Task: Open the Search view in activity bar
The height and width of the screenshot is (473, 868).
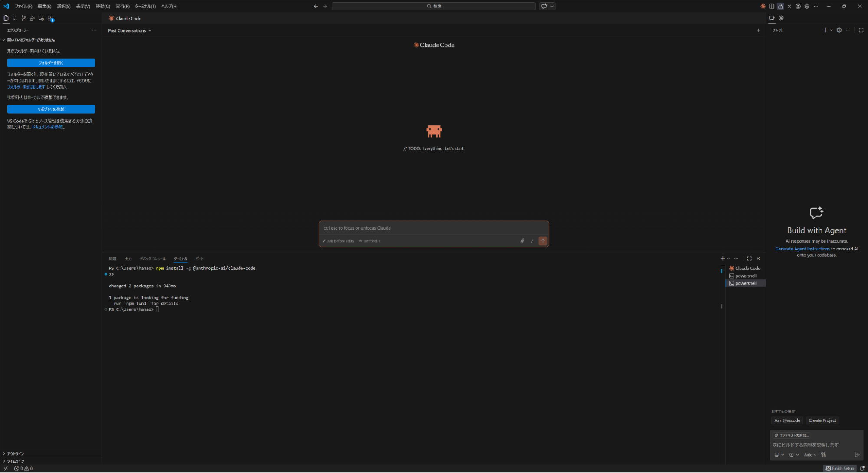Action: coord(15,18)
